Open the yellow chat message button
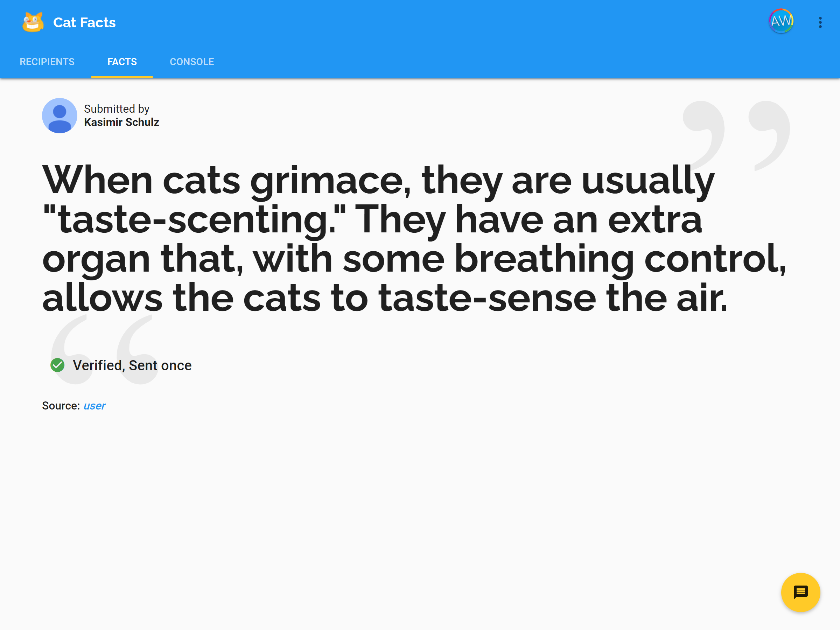 click(x=800, y=592)
